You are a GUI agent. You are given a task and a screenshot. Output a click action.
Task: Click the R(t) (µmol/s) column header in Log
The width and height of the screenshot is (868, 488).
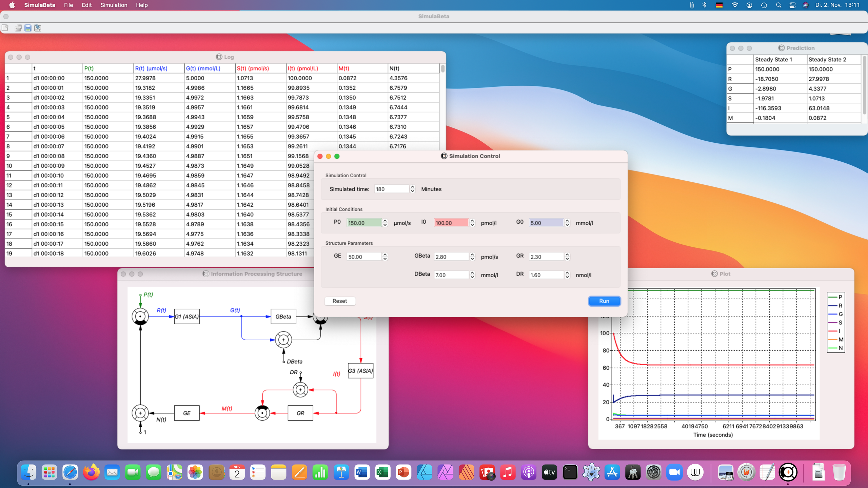[159, 68]
